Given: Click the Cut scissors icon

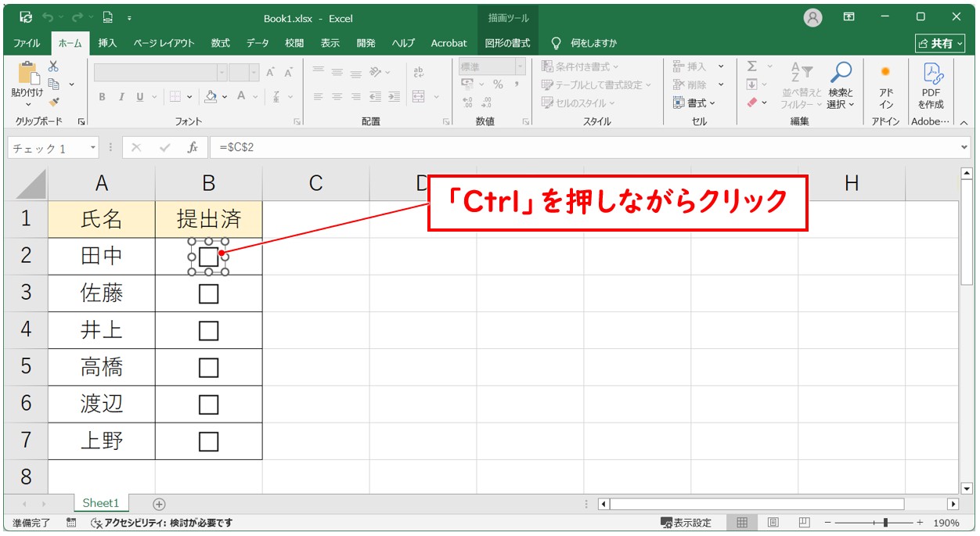Looking at the screenshot, I should [x=54, y=67].
